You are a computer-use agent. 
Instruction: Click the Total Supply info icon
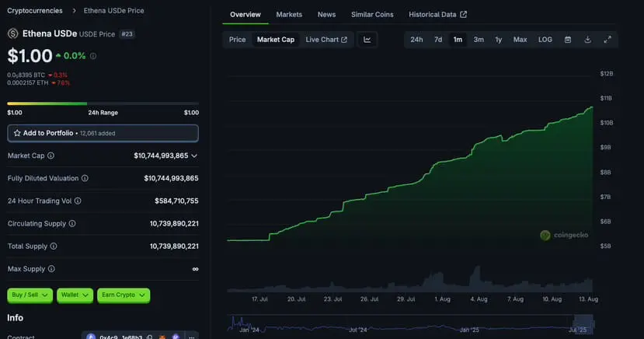(x=54, y=246)
